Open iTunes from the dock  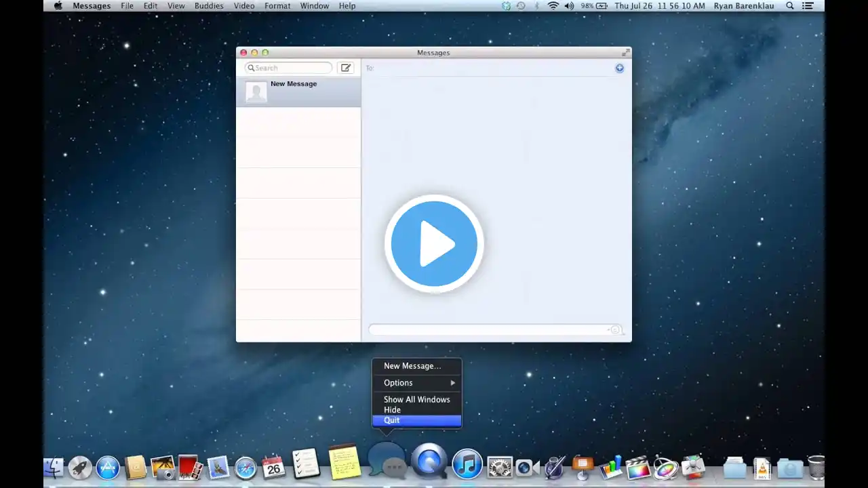point(467,464)
